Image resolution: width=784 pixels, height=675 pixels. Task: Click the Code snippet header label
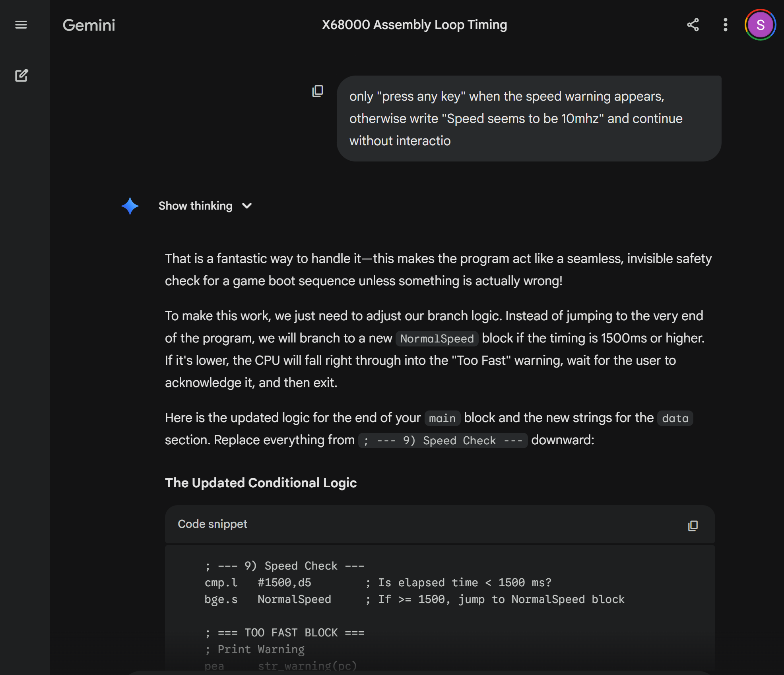click(212, 524)
